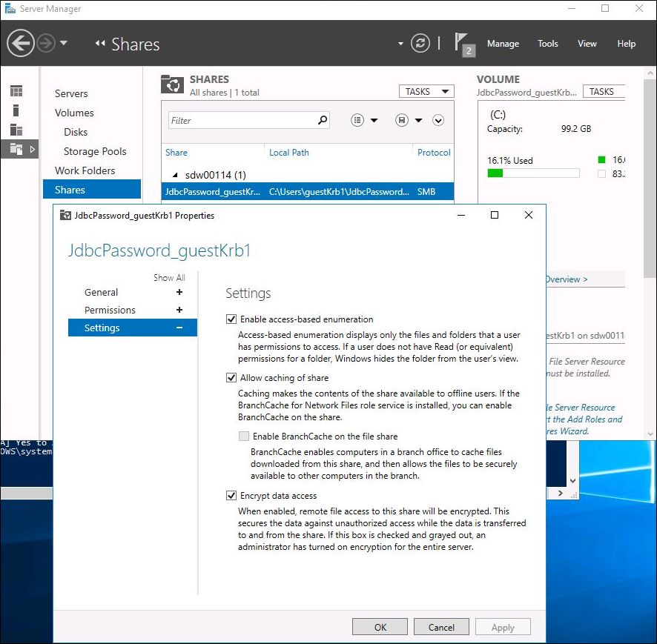Viewport: 657px width, 644px height.
Task: Open the dropdown arrow next to criteria icon
Action: (x=374, y=121)
